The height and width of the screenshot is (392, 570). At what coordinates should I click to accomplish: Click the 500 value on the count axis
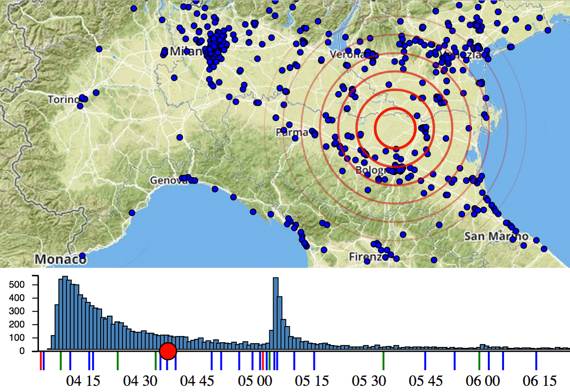pyautogui.click(x=18, y=285)
